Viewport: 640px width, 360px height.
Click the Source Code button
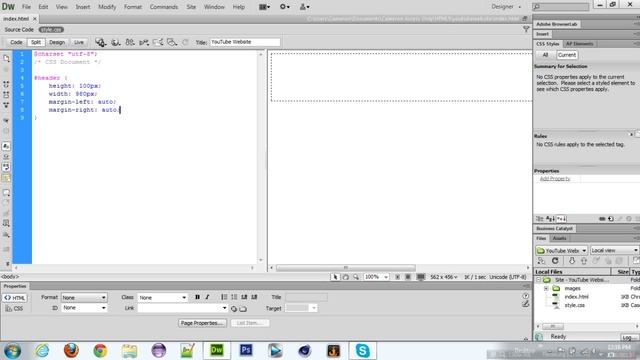pyautogui.click(x=19, y=29)
